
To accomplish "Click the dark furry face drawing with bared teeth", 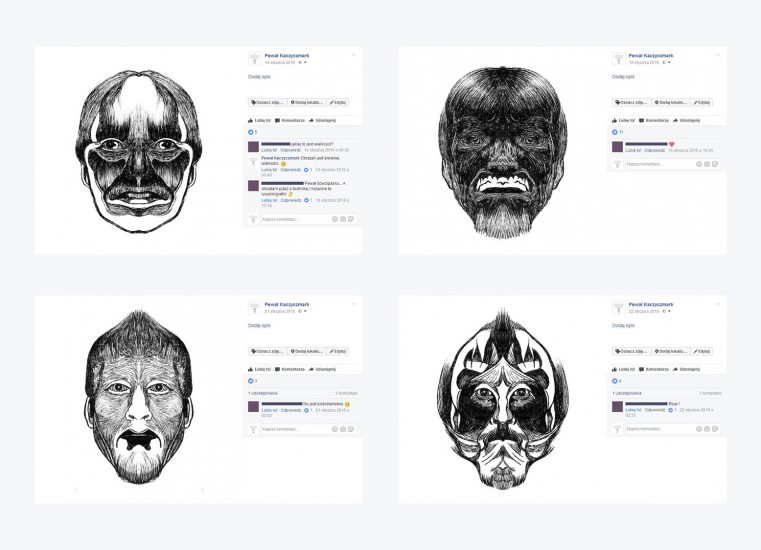I will pos(502,152).
